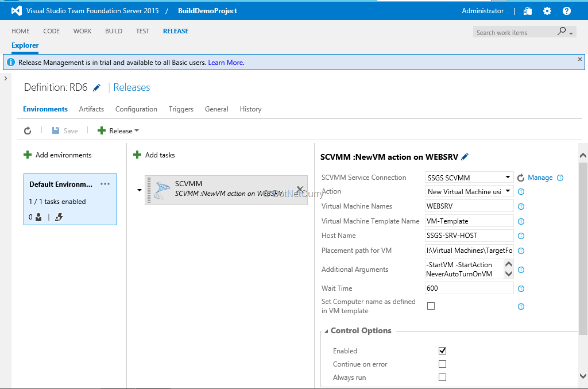The width and height of the screenshot is (588, 389).
Task: Collapse the task group arrow beside SCVMM
Action: [x=140, y=190]
